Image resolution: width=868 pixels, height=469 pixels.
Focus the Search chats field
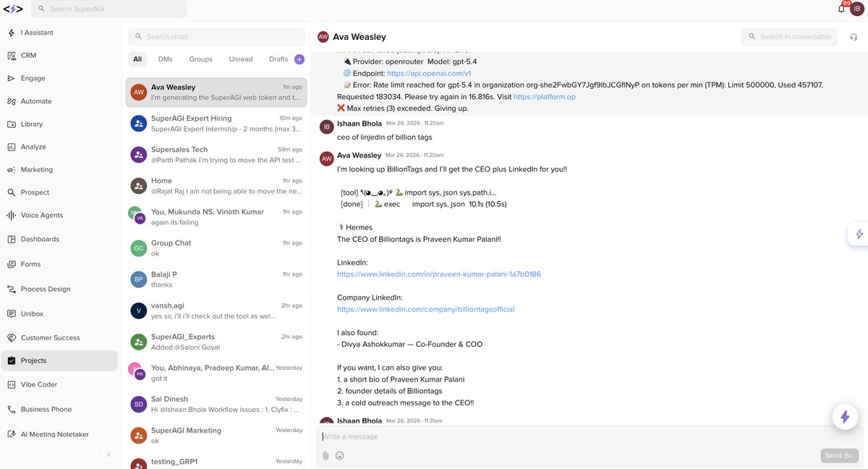click(x=216, y=36)
